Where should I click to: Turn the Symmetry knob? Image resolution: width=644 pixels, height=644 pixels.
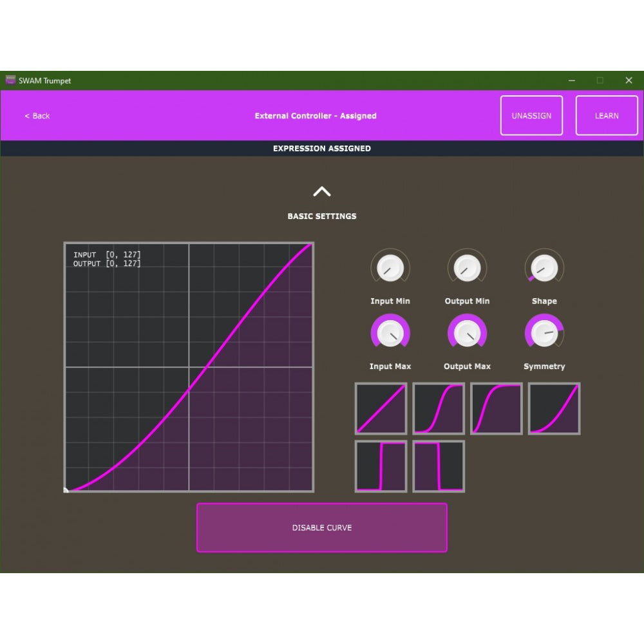544,332
